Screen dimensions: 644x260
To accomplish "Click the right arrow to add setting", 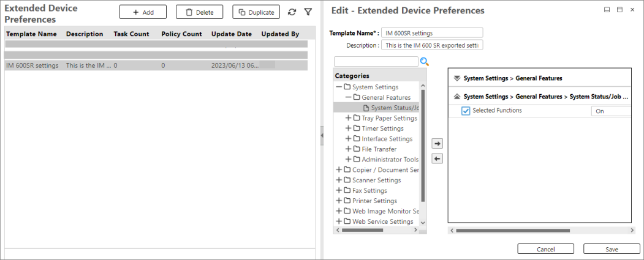I will point(438,144).
